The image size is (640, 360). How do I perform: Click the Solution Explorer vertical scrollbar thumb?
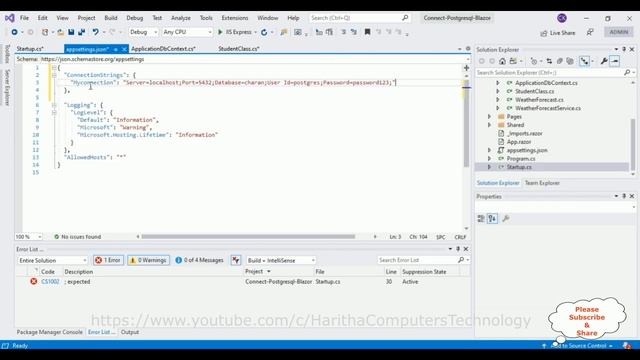tap(633, 145)
